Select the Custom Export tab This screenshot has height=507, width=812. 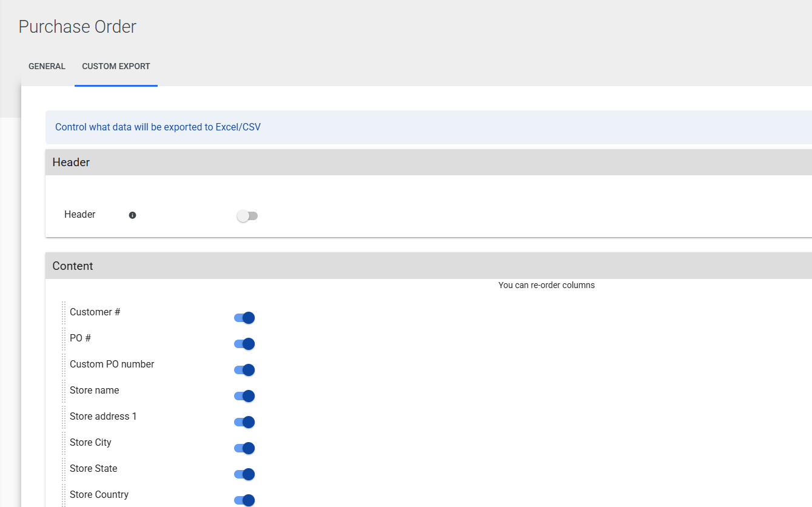click(116, 67)
